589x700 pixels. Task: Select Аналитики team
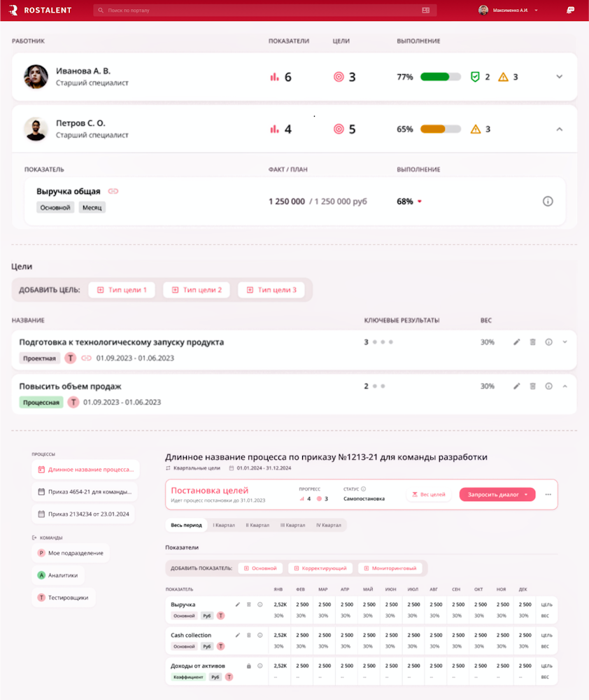point(58,575)
